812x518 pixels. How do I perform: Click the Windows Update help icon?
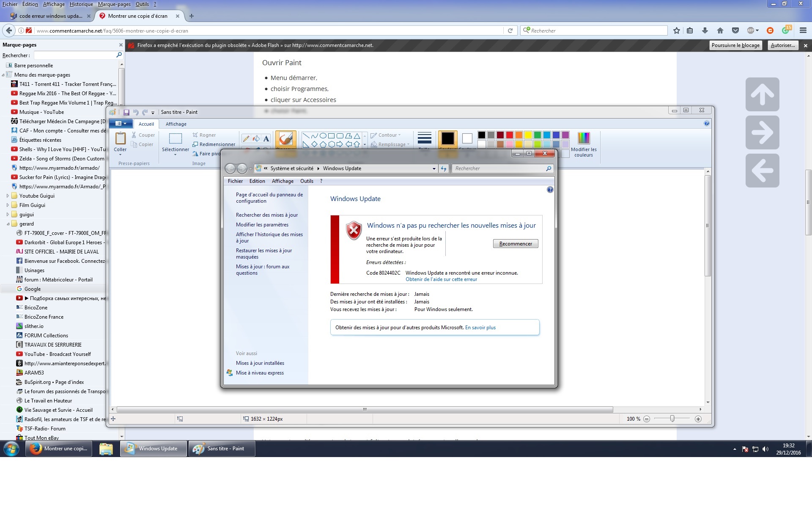point(550,190)
